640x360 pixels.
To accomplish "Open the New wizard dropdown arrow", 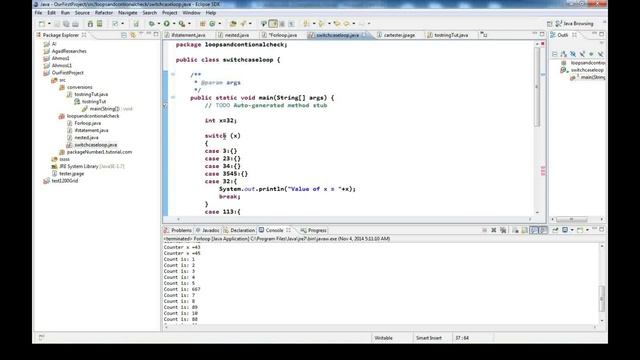I will click(x=49, y=24).
